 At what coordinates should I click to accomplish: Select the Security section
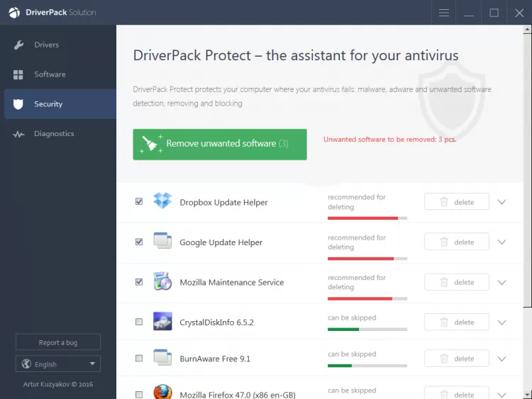click(x=60, y=104)
